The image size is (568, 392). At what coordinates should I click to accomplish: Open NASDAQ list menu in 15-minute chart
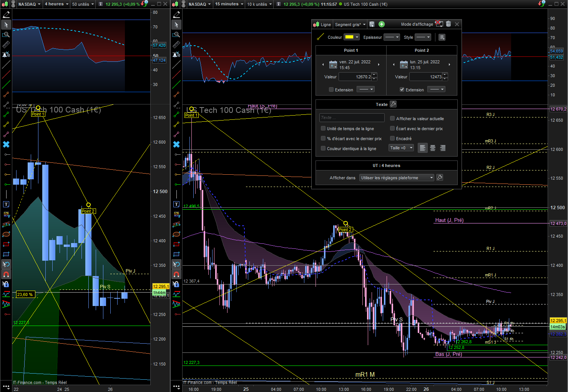point(199,4)
